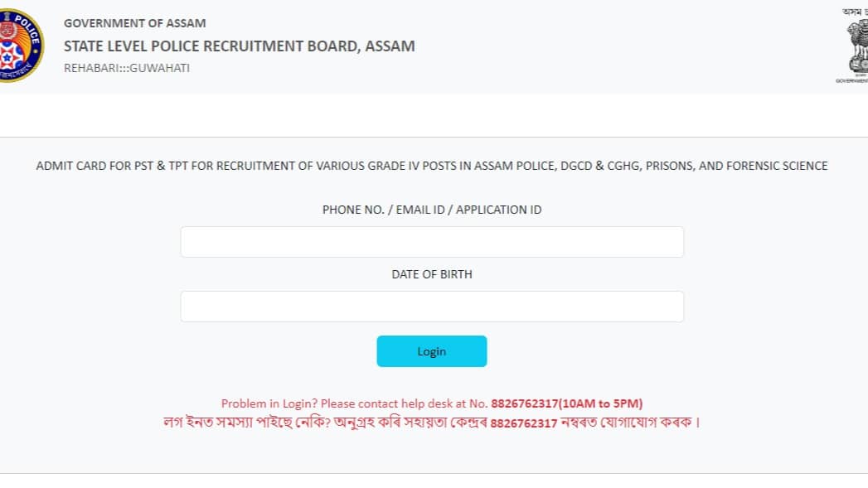The height and width of the screenshot is (488, 868).
Task: Click help desk number in the English line
Action: pos(524,403)
